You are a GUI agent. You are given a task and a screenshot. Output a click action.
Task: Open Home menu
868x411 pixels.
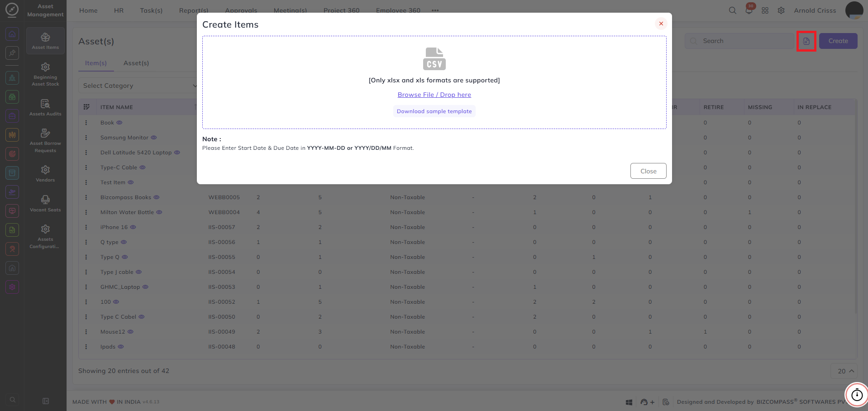click(x=88, y=10)
